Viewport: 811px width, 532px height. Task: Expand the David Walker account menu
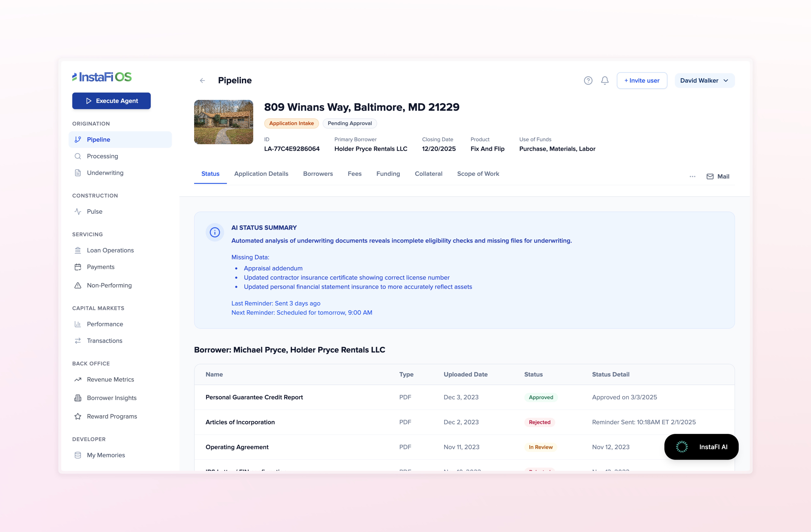(704, 80)
